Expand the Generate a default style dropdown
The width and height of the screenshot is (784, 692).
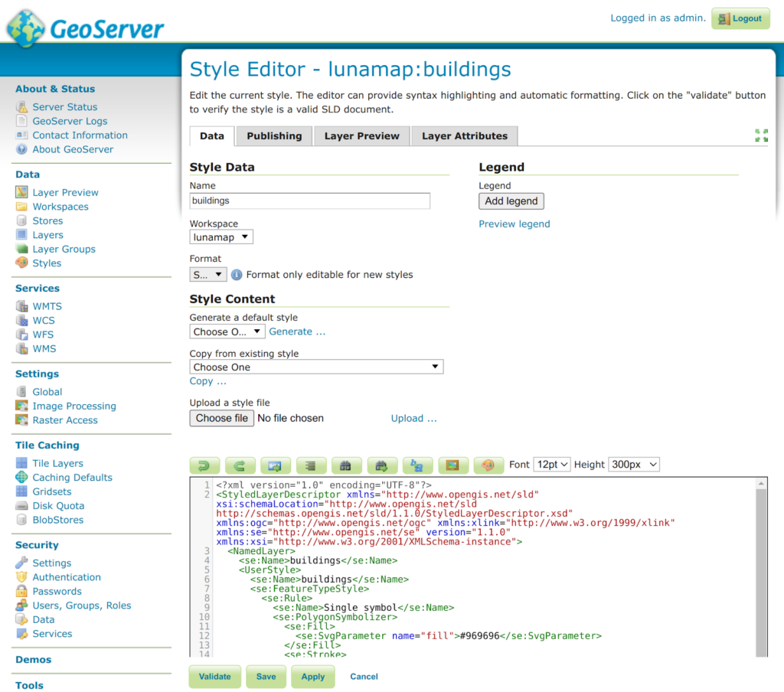pyautogui.click(x=227, y=331)
